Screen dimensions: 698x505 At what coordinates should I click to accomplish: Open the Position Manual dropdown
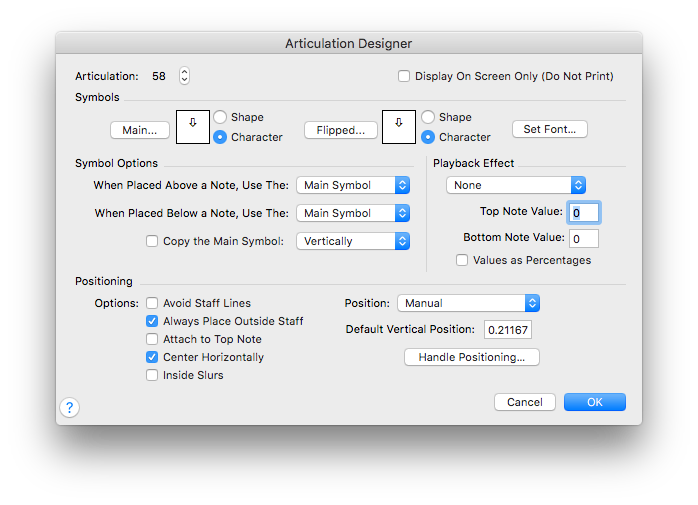pos(468,303)
